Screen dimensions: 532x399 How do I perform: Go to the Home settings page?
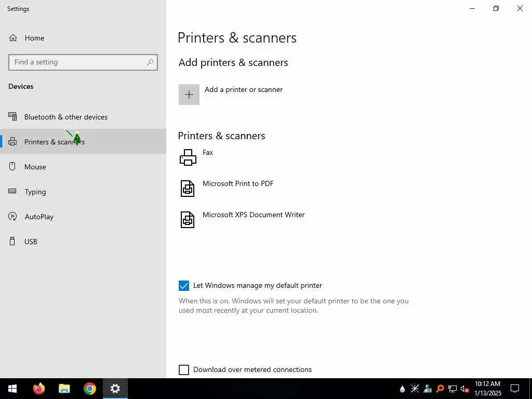[x=34, y=38]
